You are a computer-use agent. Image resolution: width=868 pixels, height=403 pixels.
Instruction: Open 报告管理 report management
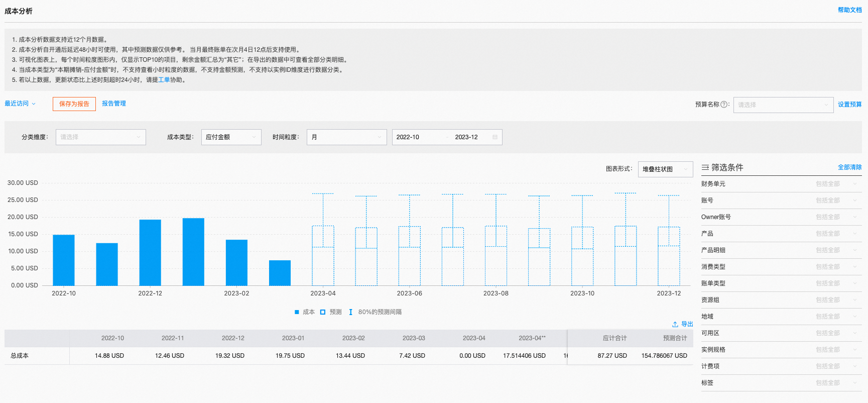[x=114, y=104]
